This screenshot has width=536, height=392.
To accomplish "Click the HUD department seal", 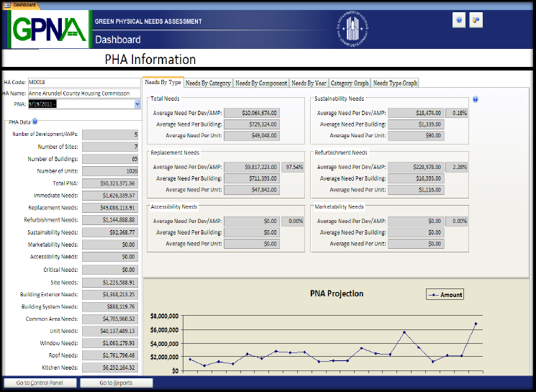I will tap(353, 29).
